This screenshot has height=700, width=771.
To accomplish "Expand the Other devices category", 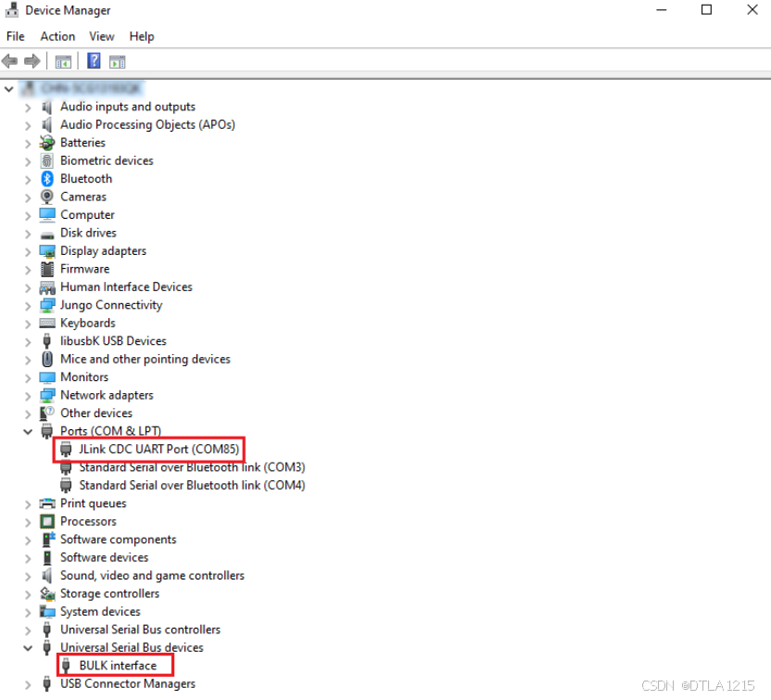I will pyautogui.click(x=27, y=413).
